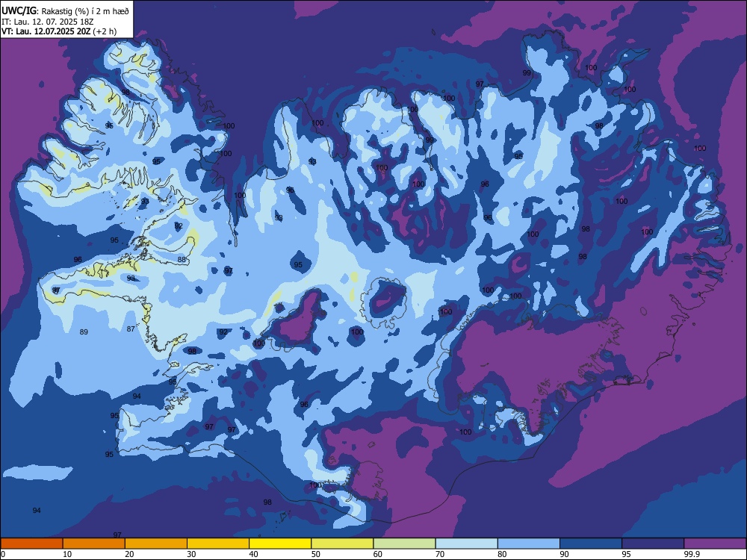This screenshot has width=747, height=560.
Task: Click the '60' tick label on color scale
Action: (x=378, y=554)
